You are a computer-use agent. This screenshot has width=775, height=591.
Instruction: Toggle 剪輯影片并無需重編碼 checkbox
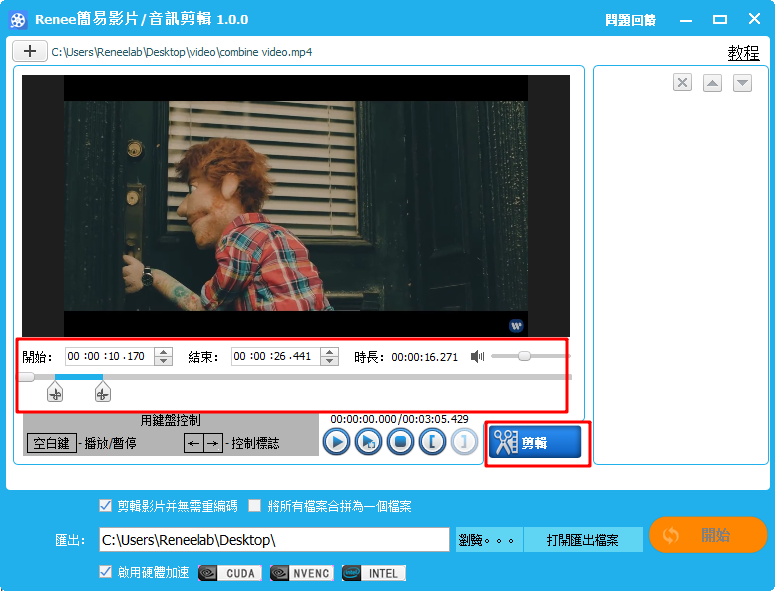coord(106,506)
